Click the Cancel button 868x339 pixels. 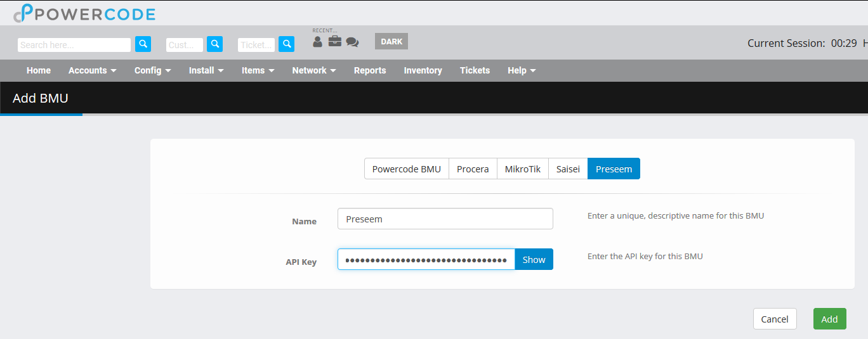click(775, 319)
